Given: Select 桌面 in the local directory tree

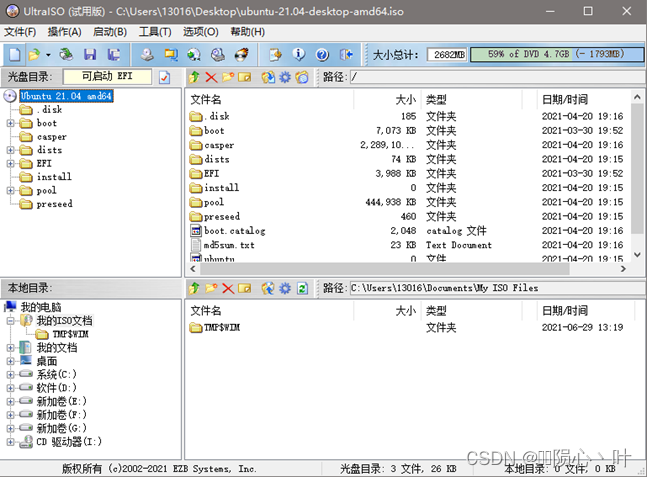Looking at the screenshot, I should point(47,361).
